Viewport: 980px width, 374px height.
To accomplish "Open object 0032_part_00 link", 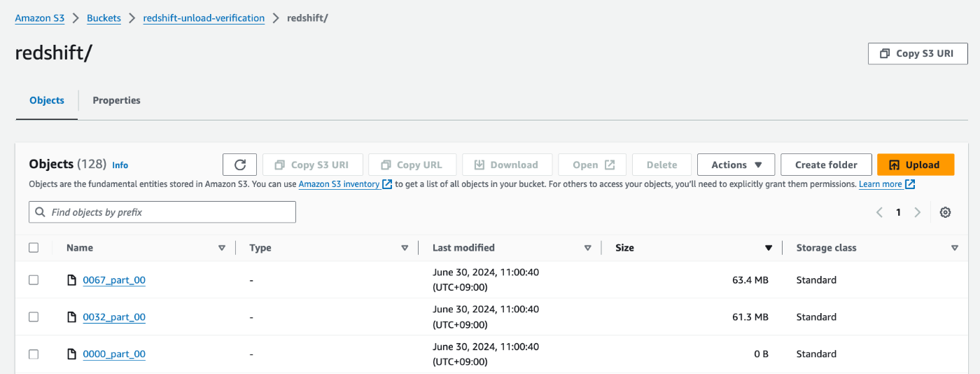I will coord(114,317).
